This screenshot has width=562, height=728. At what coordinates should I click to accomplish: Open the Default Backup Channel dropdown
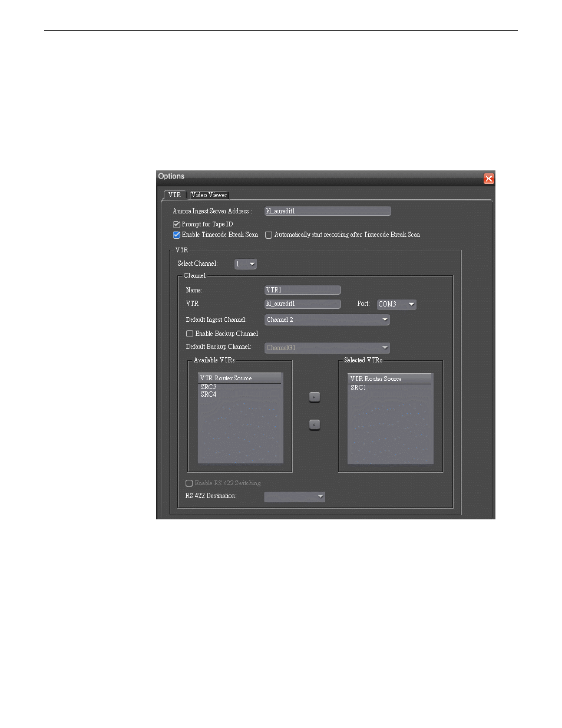[328, 348]
